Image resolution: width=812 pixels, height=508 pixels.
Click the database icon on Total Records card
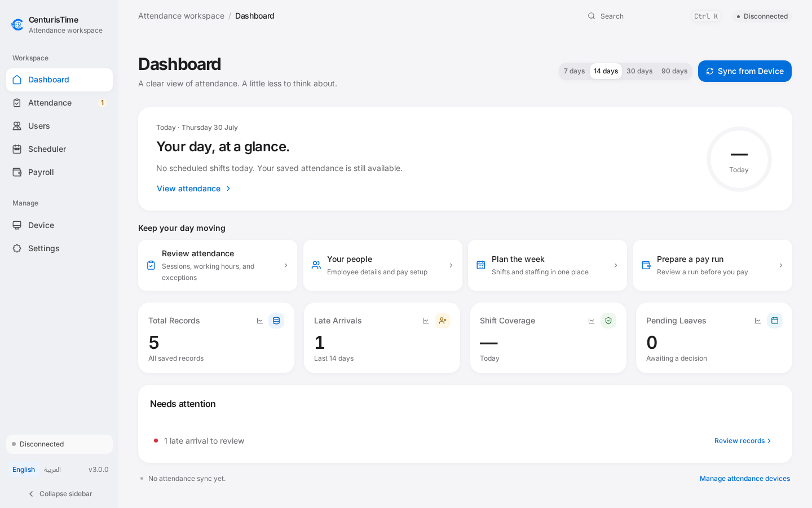click(x=276, y=321)
